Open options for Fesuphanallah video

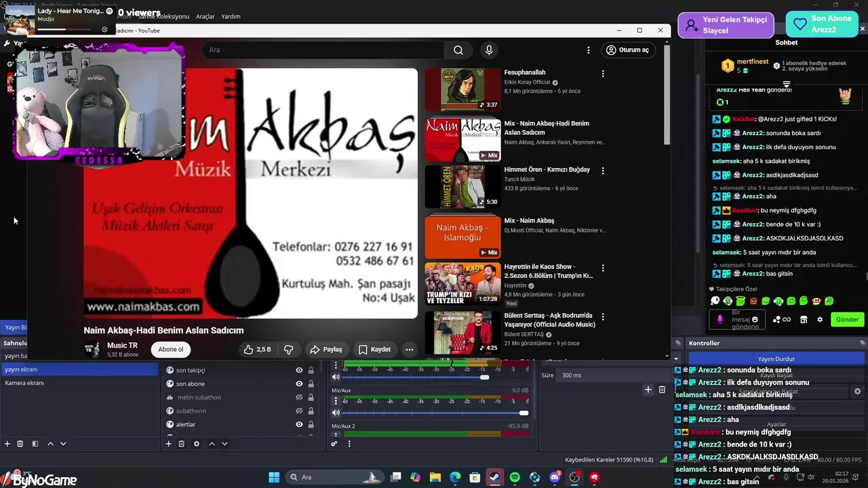pyautogui.click(x=603, y=73)
